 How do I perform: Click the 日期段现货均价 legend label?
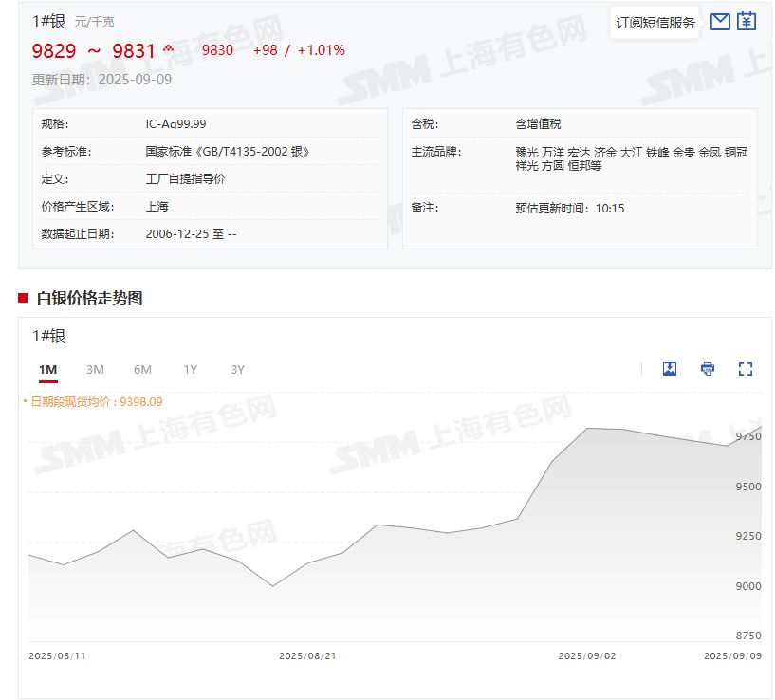[95, 402]
